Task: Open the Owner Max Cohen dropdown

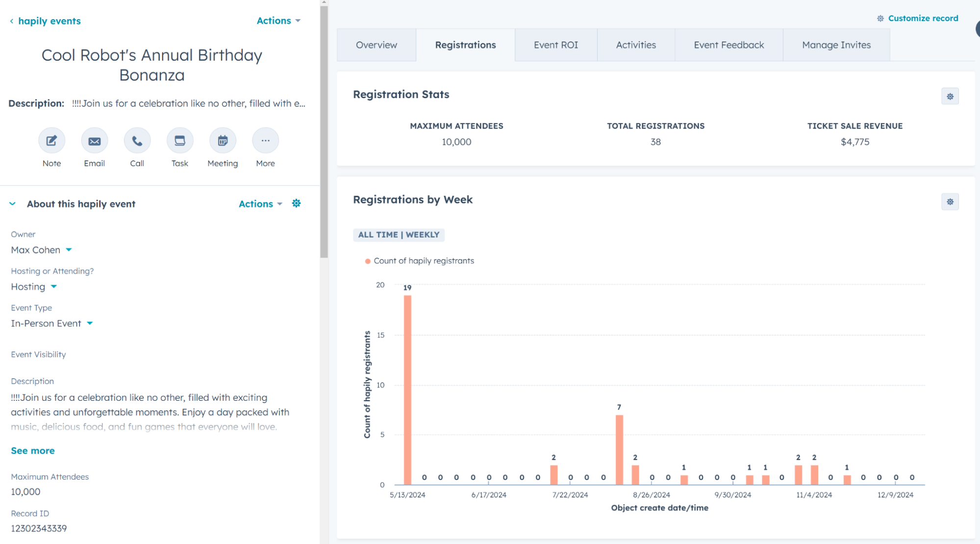Action: click(x=69, y=250)
